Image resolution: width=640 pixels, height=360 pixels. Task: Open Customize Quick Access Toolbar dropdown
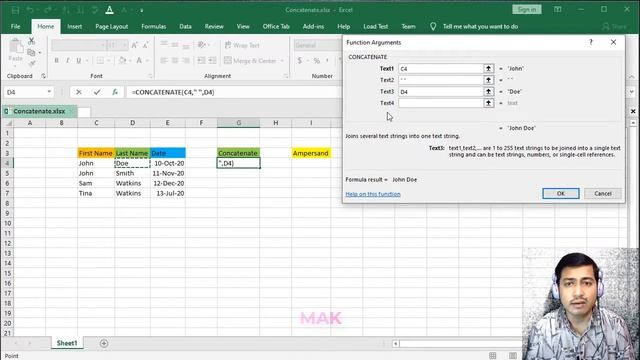coord(142,10)
